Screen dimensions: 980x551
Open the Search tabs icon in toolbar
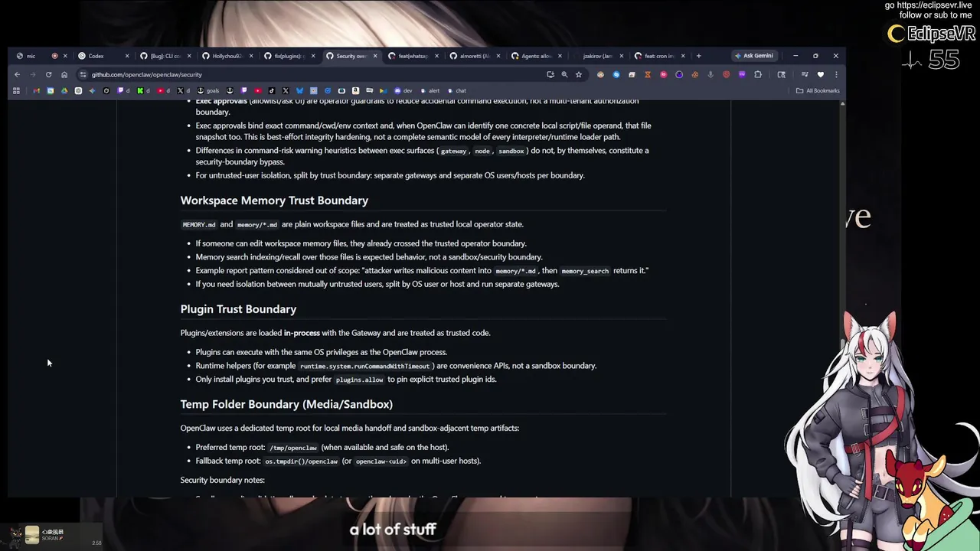coord(781,74)
